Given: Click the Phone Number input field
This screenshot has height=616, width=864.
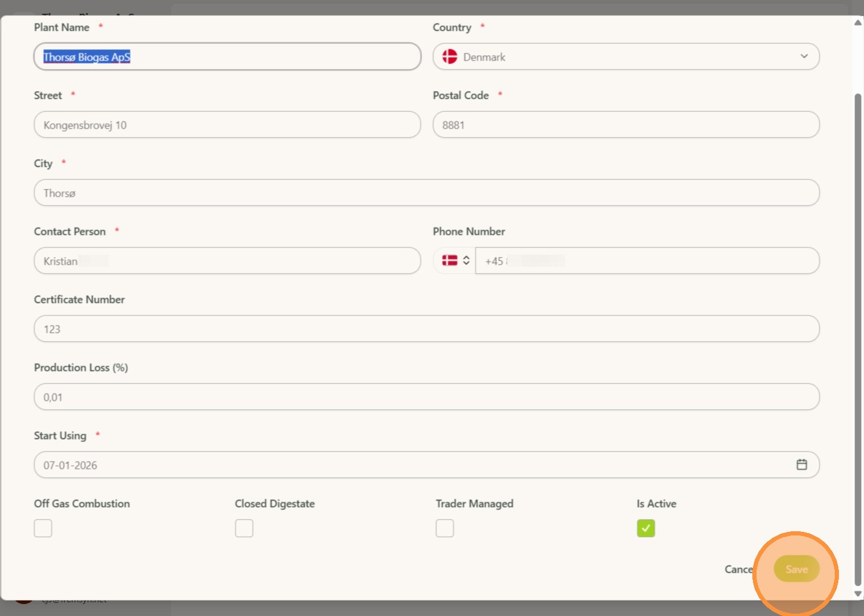Looking at the screenshot, I should click(647, 261).
